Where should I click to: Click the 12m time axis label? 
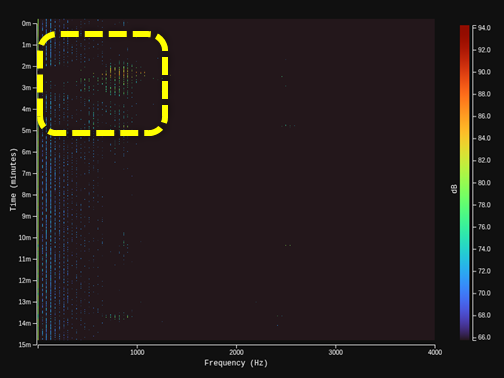coord(25,280)
